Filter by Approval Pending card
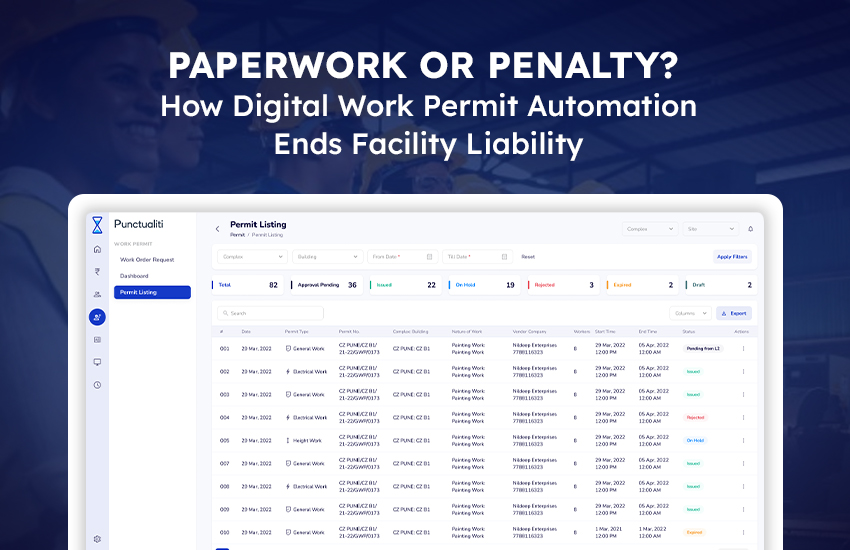 point(326,285)
